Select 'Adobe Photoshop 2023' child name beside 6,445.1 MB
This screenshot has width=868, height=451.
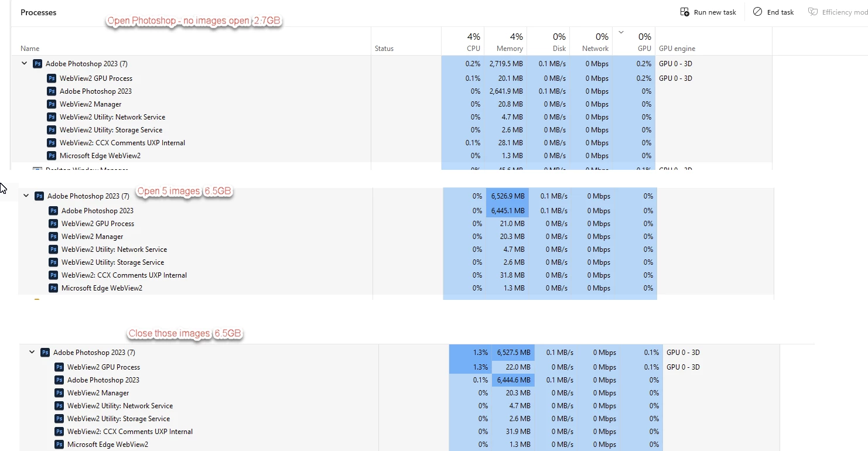(97, 211)
